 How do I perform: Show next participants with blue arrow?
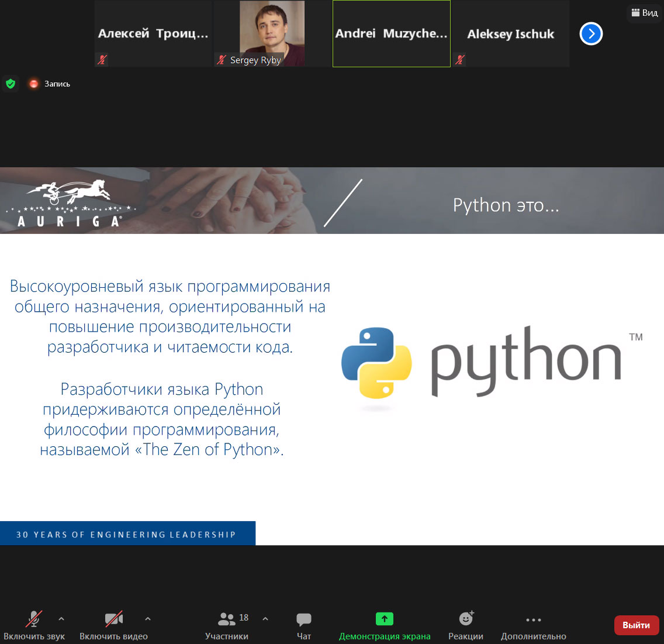(591, 33)
